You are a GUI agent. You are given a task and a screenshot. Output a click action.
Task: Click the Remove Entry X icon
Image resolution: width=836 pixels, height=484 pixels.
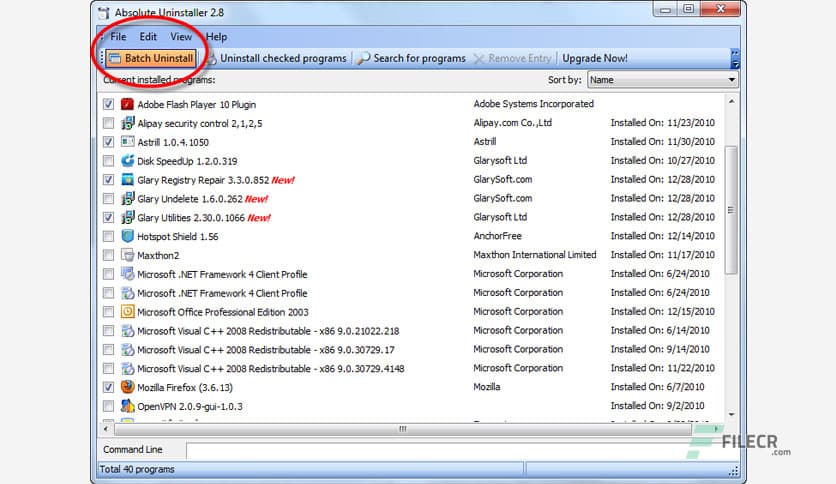pyautogui.click(x=479, y=59)
